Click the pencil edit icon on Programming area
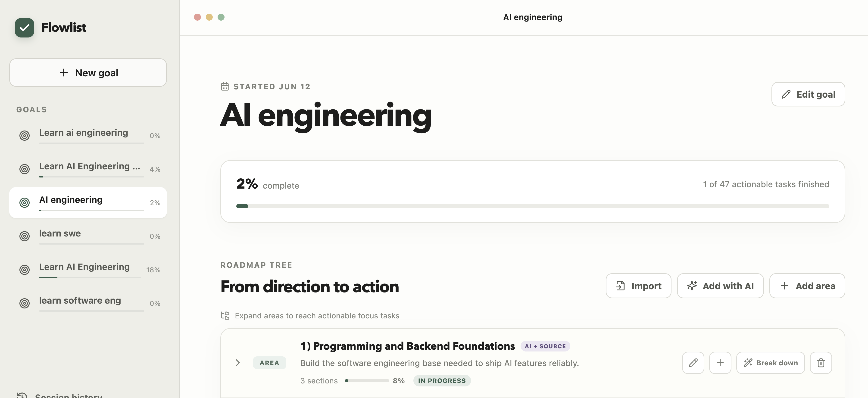The image size is (868, 398). click(693, 363)
